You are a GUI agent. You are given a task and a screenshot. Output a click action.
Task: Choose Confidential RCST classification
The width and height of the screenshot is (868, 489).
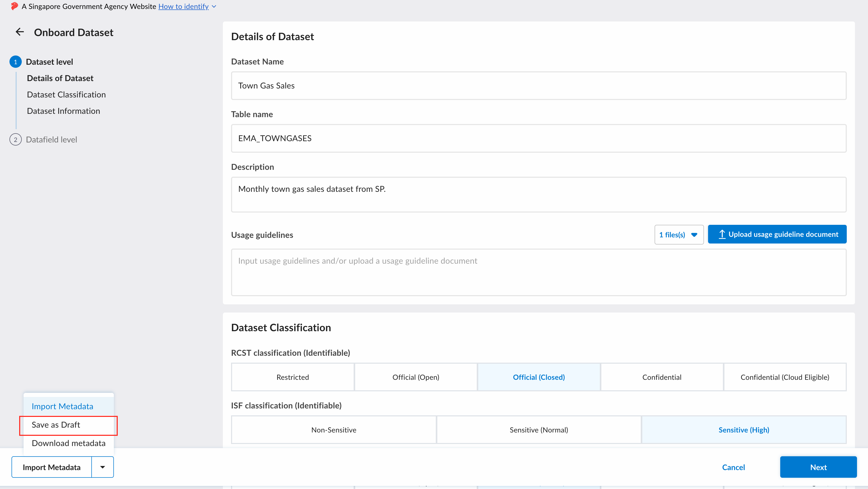click(x=661, y=377)
